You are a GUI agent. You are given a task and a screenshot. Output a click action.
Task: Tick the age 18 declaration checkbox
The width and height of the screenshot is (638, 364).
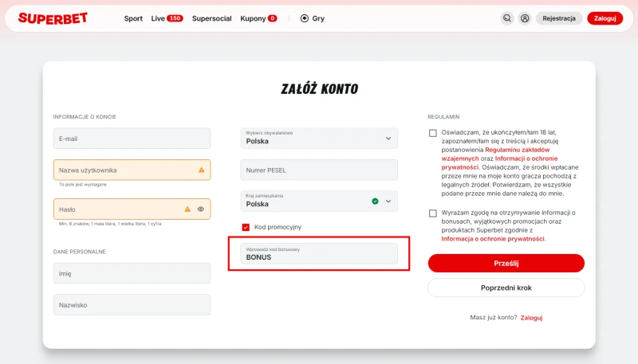[x=432, y=134]
